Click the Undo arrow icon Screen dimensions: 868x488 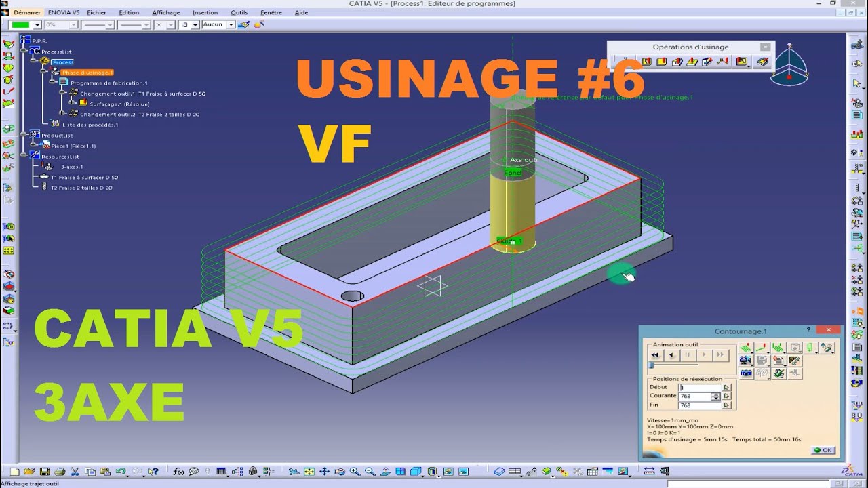pyautogui.click(x=120, y=472)
